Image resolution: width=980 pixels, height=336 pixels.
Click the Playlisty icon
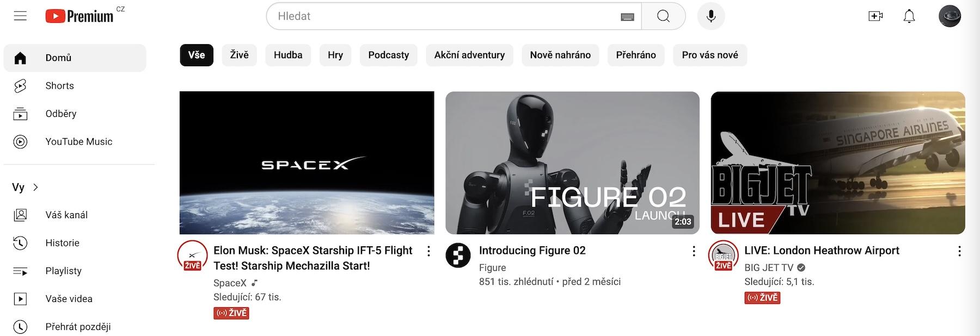(x=20, y=271)
